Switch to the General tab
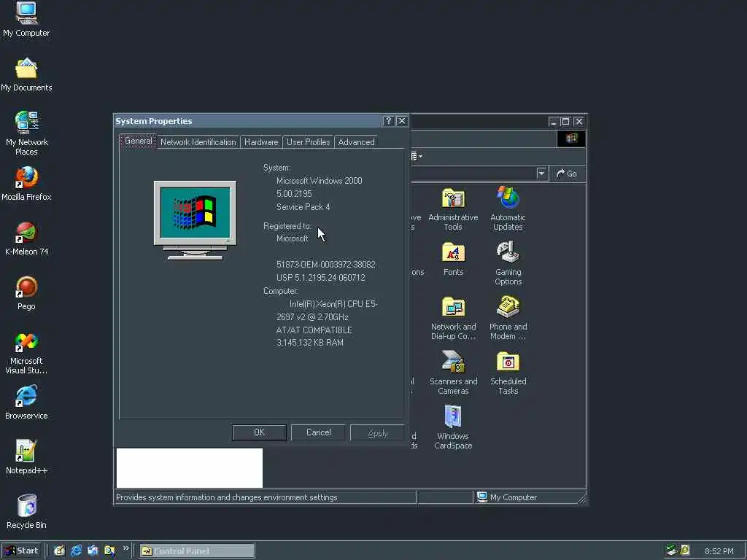This screenshot has width=747, height=560. (x=138, y=141)
